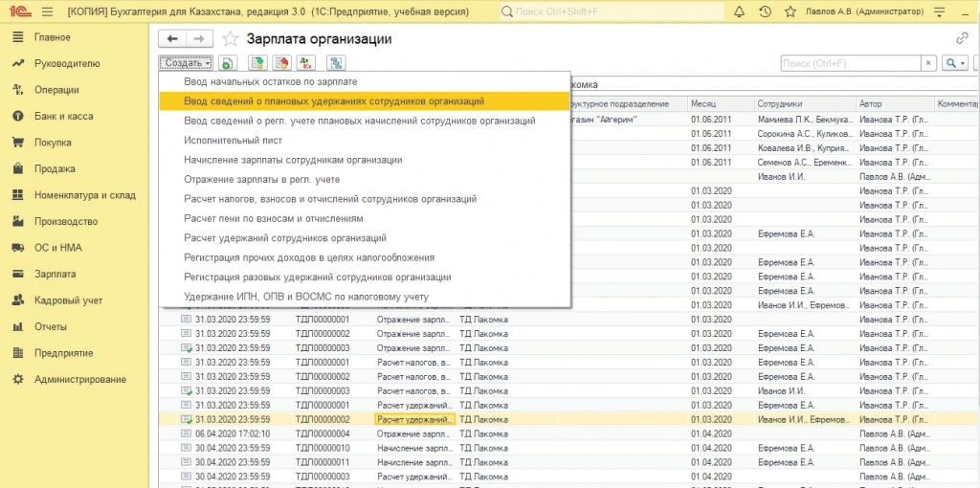Image resolution: width=980 pixels, height=488 pixels.
Task: Open the Продажа section
Action: click(x=55, y=168)
